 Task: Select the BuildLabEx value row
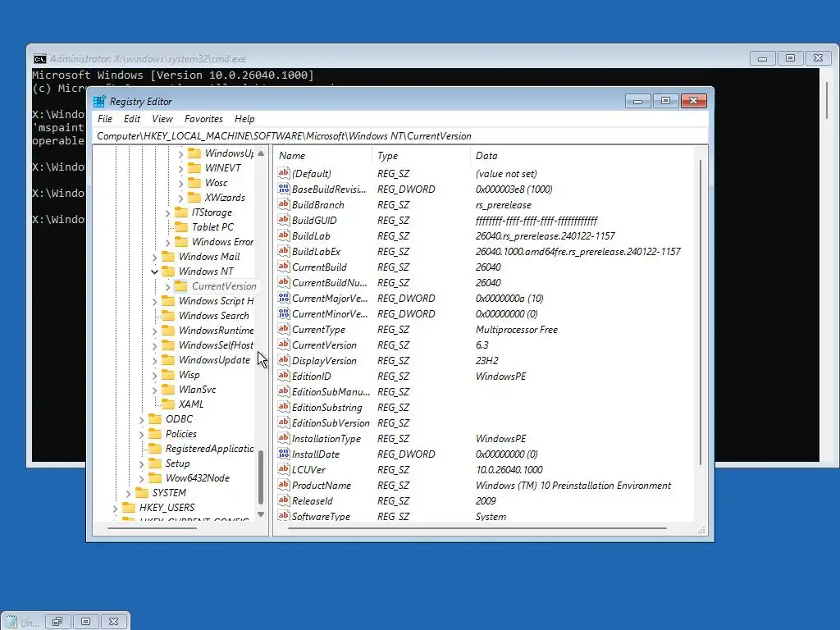[x=479, y=251]
